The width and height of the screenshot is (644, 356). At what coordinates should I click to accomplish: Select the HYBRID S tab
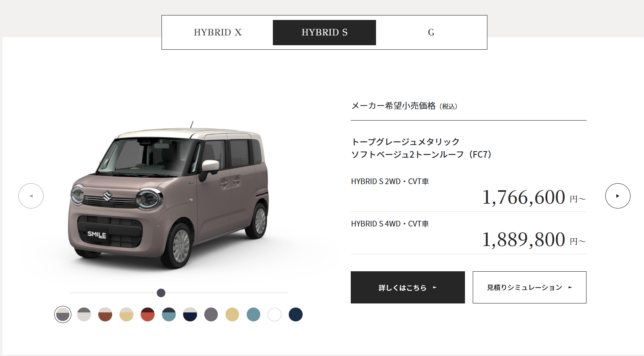point(324,33)
